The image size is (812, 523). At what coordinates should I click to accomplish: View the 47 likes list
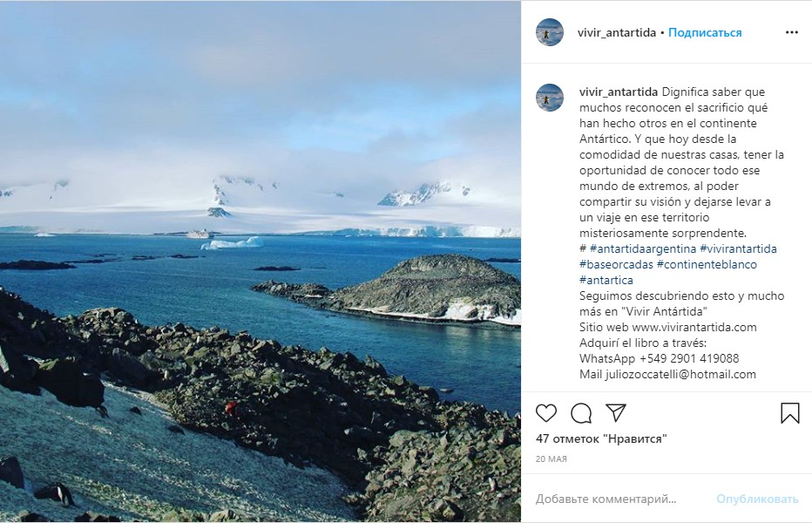[x=600, y=438]
